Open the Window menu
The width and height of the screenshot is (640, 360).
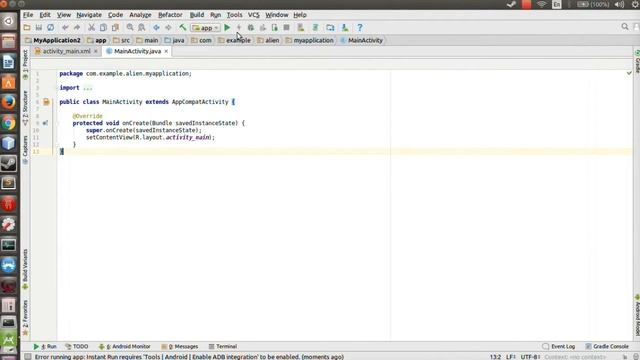277,15
